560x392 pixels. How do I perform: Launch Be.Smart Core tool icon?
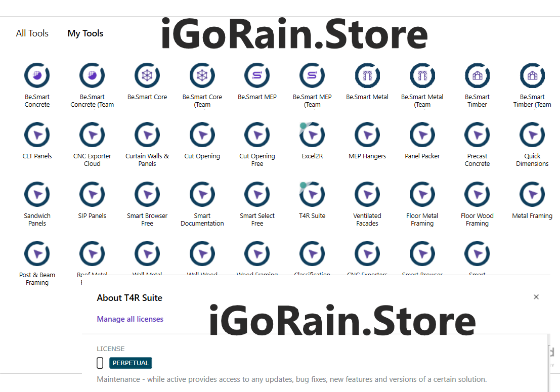point(147,76)
